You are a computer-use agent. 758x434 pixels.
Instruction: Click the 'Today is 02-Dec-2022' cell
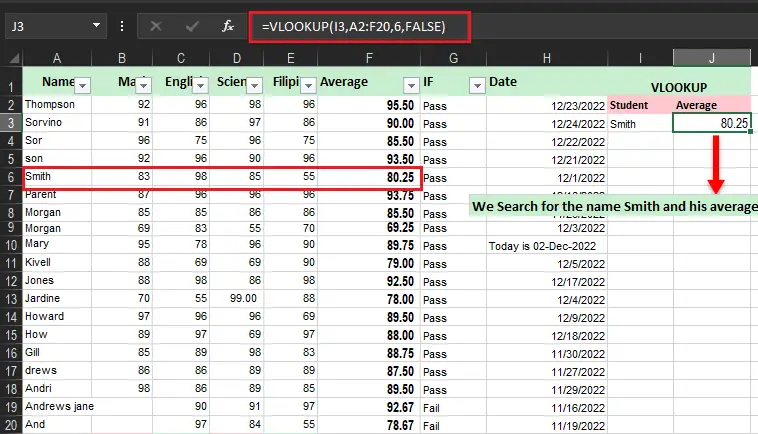click(x=547, y=246)
